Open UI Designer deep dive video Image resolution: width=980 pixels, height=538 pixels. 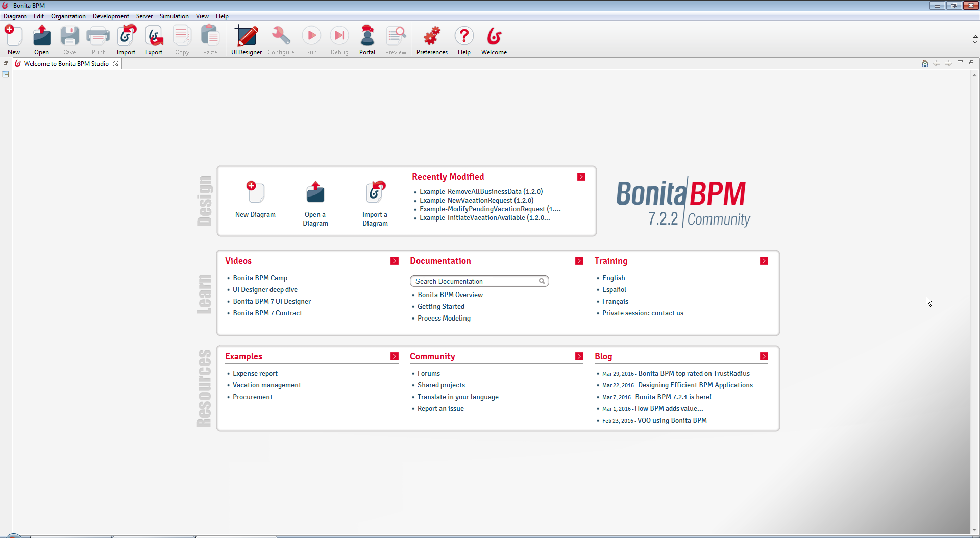(x=265, y=289)
